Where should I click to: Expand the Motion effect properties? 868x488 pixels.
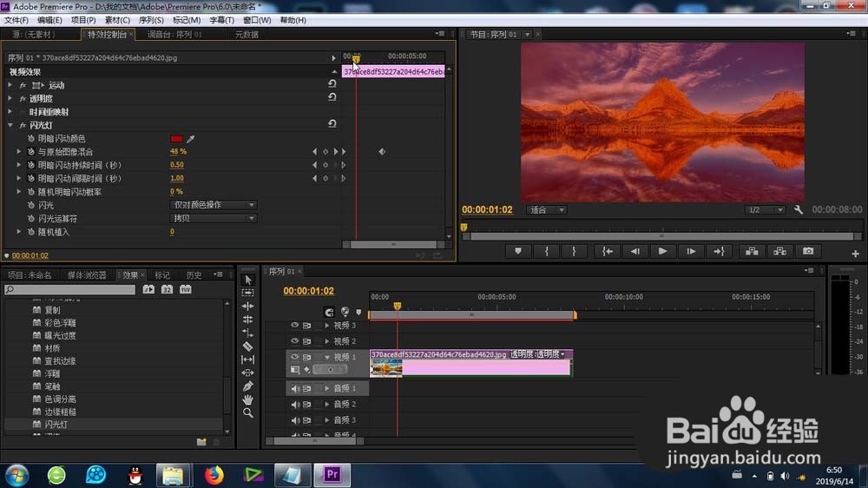(10, 85)
